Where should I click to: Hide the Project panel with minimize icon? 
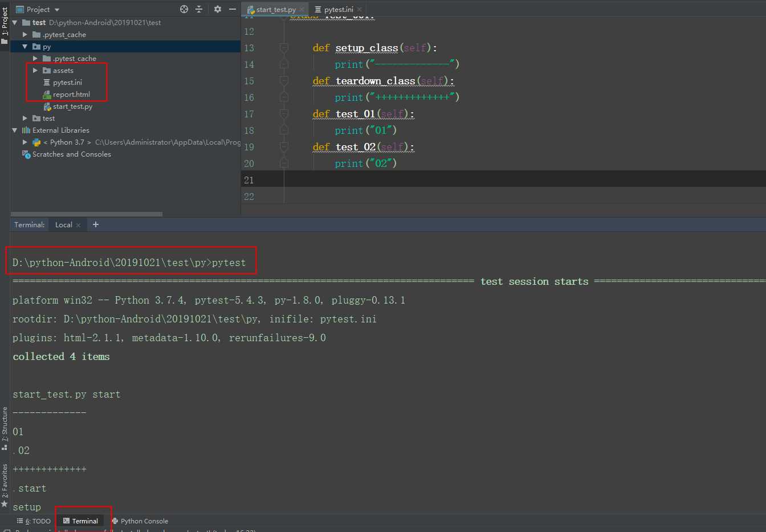(233, 9)
